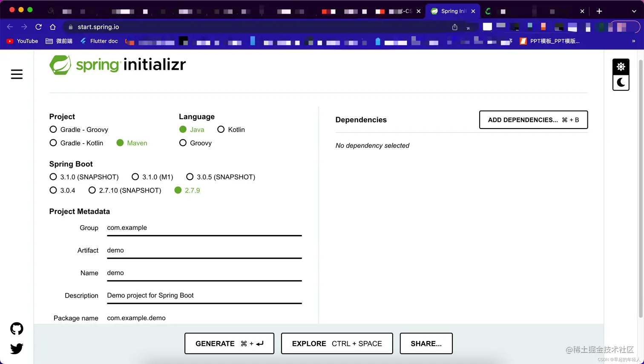This screenshot has width=644, height=364.
Task: Open the PPT模板 bookmark
Action: click(x=550, y=41)
